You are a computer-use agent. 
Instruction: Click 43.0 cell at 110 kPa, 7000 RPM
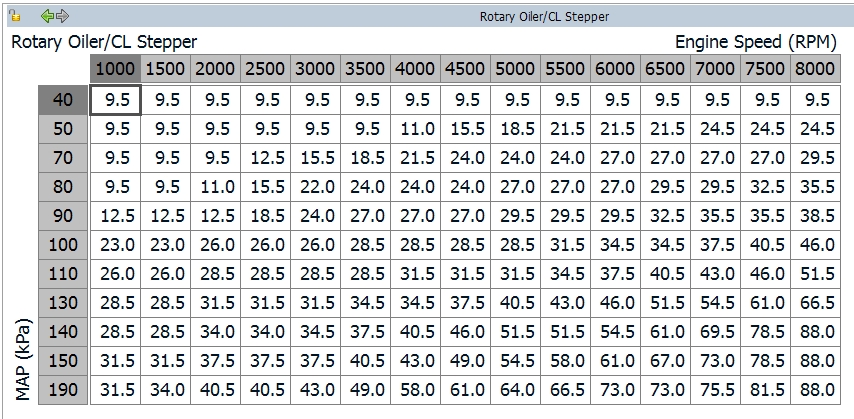716,274
